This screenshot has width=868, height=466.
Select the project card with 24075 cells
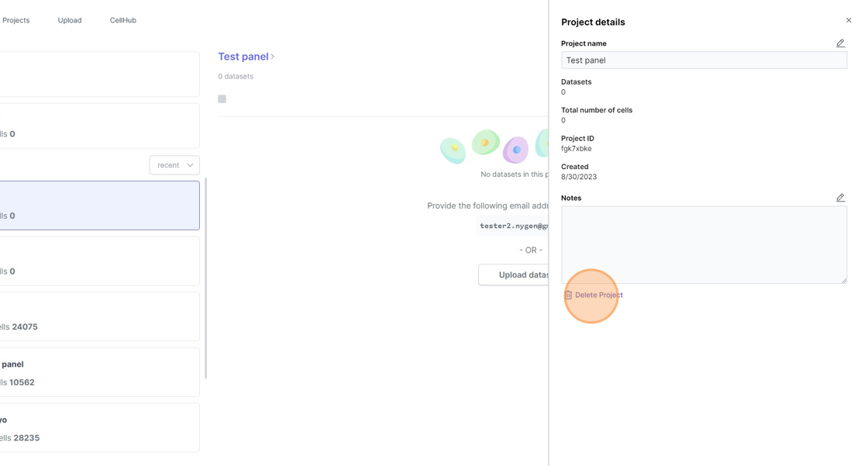[99, 316]
